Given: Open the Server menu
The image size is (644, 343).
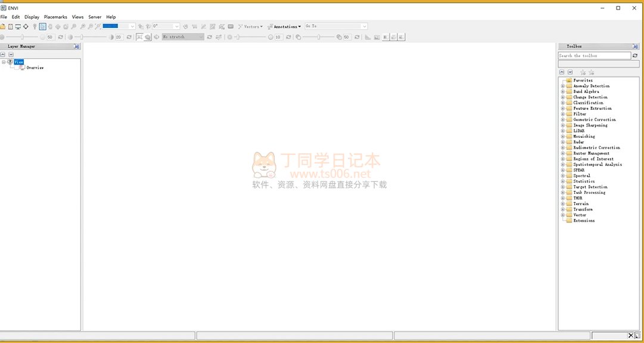Looking at the screenshot, I should pyautogui.click(x=95, y=17).
